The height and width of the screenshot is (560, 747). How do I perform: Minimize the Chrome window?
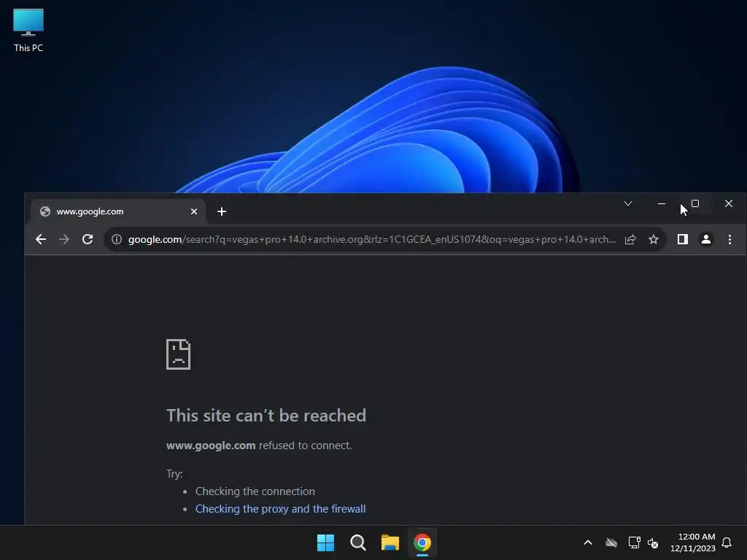(662, 204)
